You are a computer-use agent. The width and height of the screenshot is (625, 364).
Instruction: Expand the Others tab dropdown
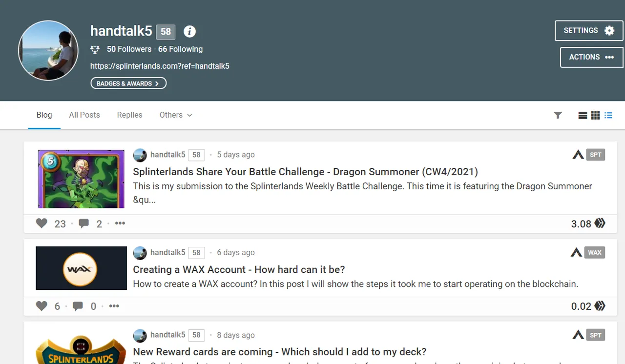tap(176, 115)
